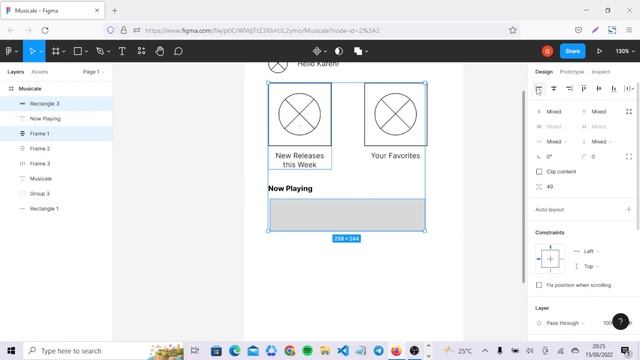Select the Frame 3 layer

(x=56, y=164)
